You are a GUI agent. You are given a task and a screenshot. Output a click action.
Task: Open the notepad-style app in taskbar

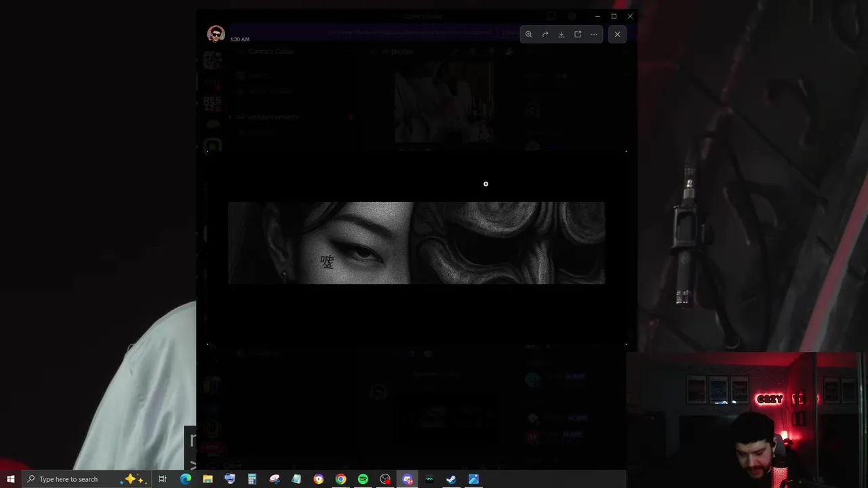[296, 479]
